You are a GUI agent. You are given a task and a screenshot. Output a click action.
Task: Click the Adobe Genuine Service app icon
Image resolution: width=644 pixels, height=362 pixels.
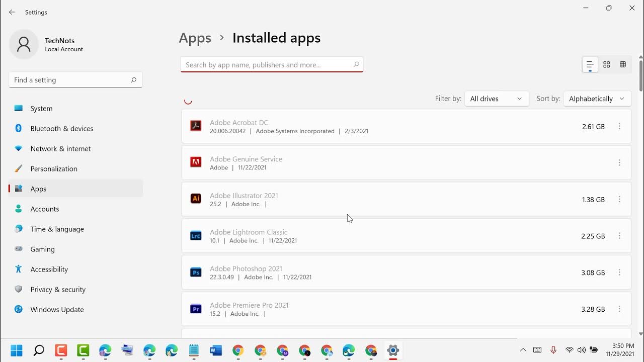point(196,162)
